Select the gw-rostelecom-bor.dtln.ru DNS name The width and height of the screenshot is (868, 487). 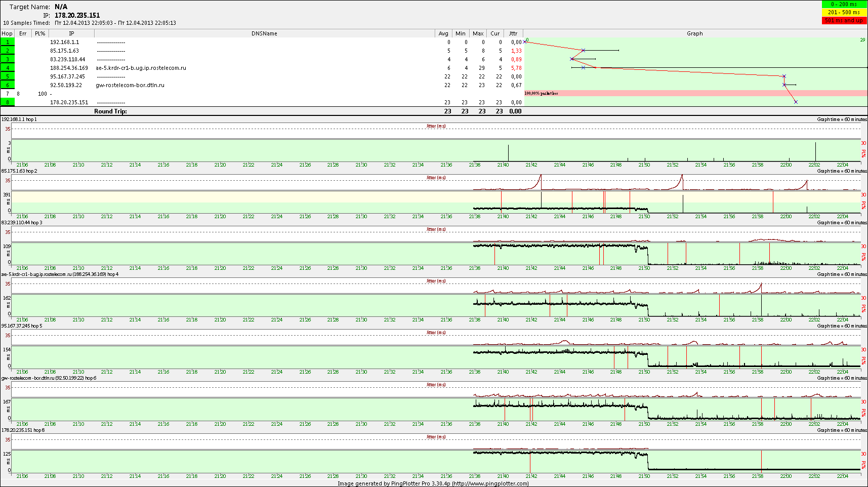(130, 85)
